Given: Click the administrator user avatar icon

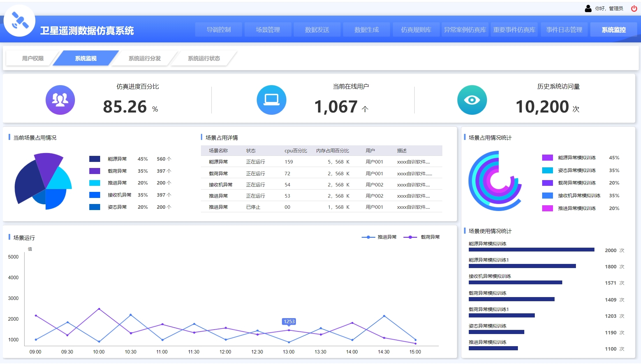Looking at the screenshot, I should coord(588,9).
